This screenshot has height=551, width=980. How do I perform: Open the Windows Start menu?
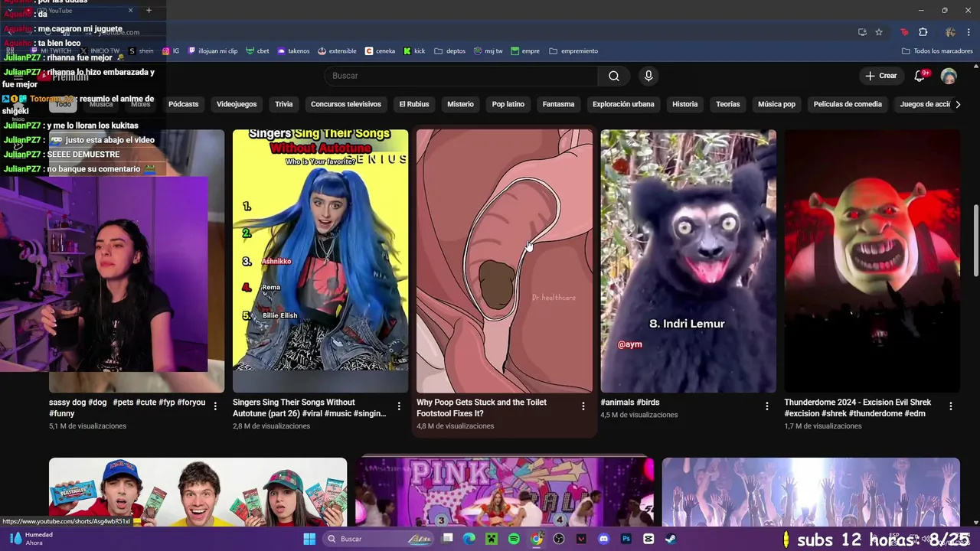(309, 539)
